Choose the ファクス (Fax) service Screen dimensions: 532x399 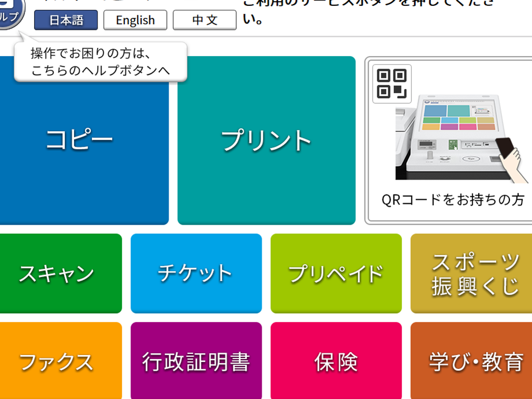tap(57, 361)
